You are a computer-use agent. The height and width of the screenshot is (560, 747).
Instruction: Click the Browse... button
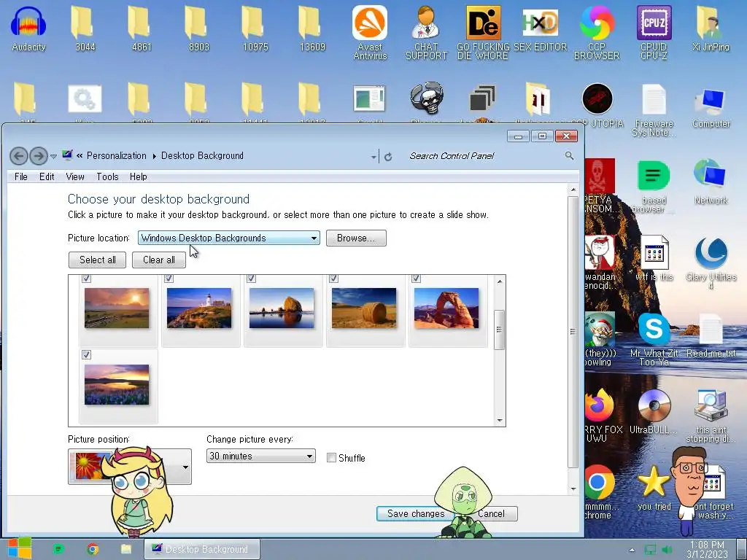(356, 238)
